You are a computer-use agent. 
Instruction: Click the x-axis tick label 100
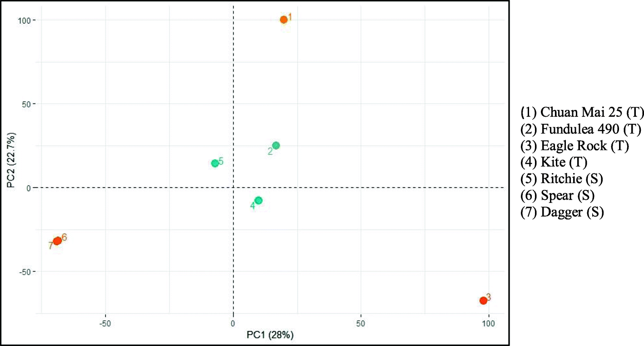click(488, 323)
